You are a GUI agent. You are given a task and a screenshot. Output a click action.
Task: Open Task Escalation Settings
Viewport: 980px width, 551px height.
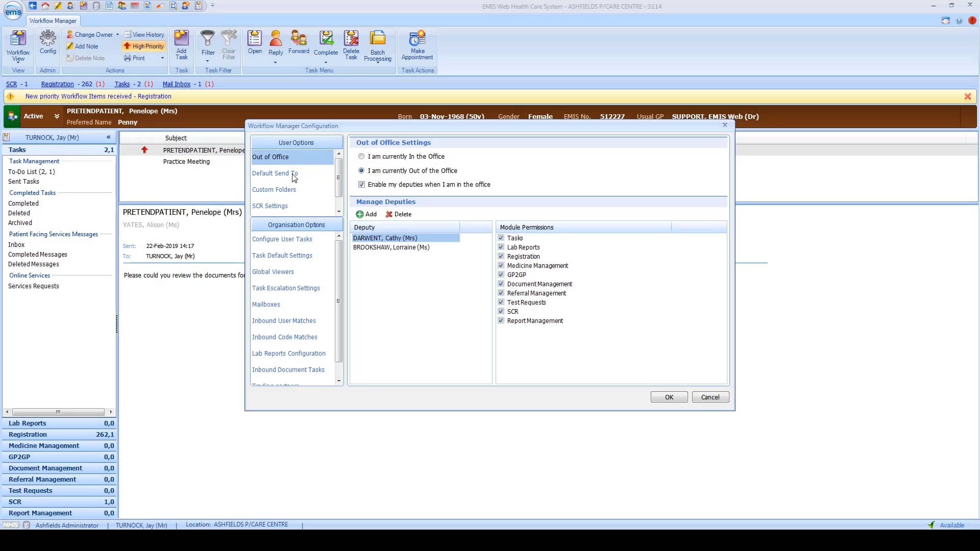[286, 288]
